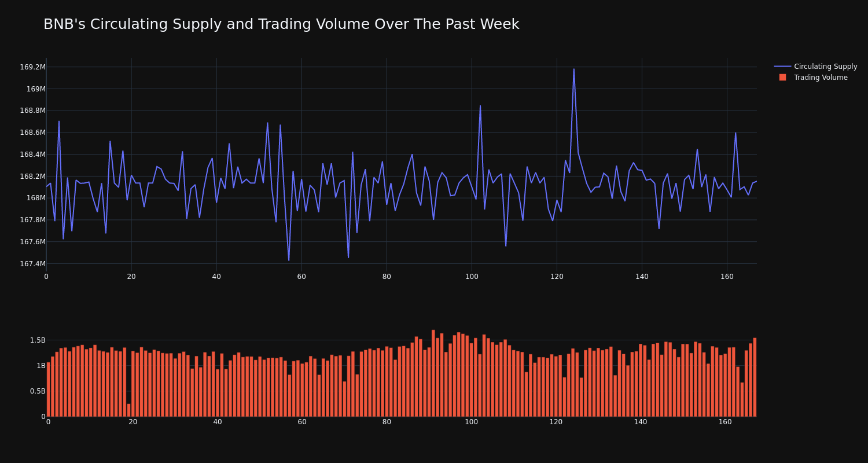Click x-axis tick 140 on the volume chart
Screen dimensions: 868x463
pyautogui.click(x=641, y=422)
